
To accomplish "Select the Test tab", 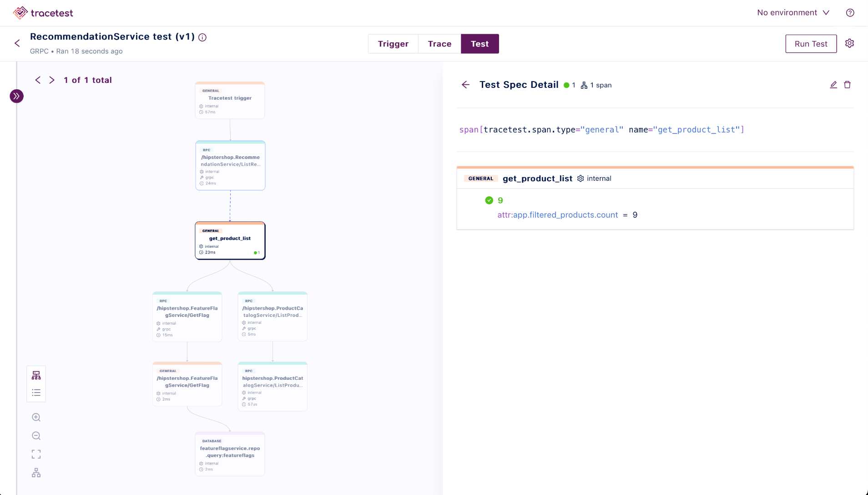I will click(x=479, y=44).
